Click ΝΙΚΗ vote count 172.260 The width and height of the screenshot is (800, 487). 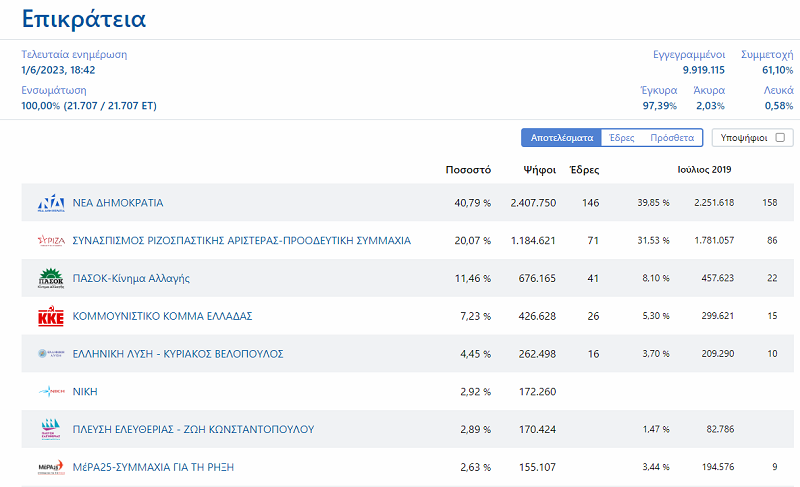tap(537, 392)
